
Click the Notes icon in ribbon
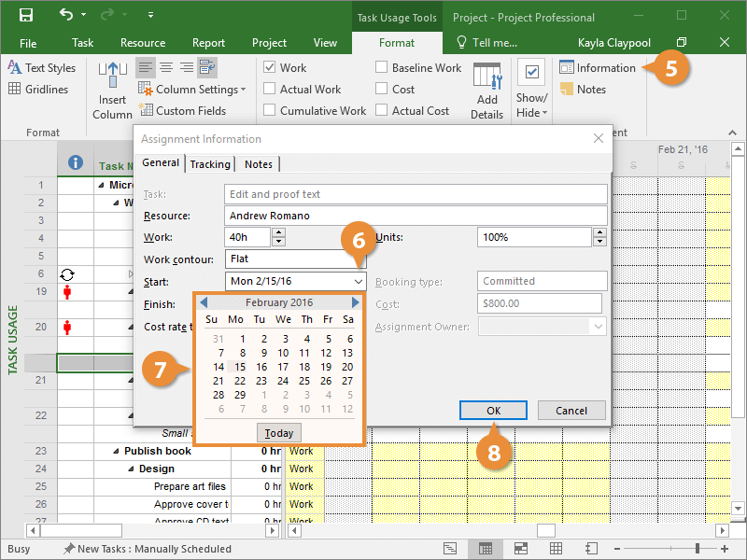click(x=583, y=90)
